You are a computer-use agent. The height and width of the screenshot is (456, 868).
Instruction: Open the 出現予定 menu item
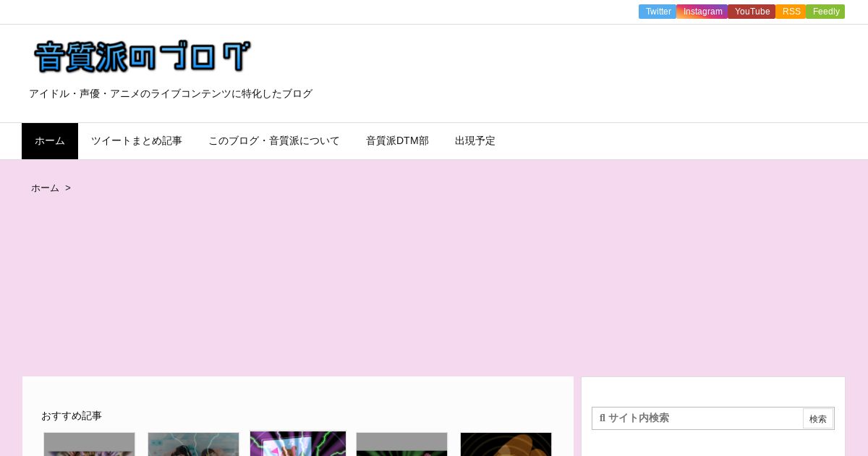coord(475,141)
